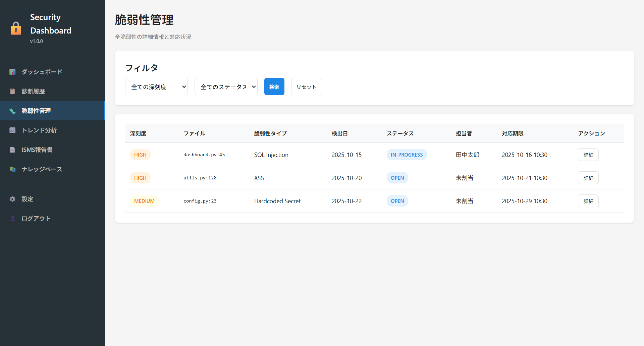
Task: Open the 全てのステータス status dropdown
Action: [x=226, y=86]
